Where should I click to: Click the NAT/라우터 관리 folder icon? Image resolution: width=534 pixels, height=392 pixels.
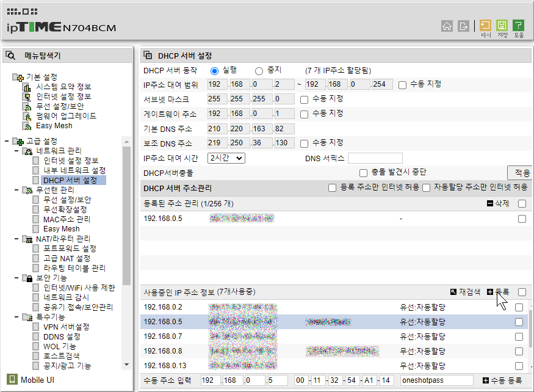[27, 239]
